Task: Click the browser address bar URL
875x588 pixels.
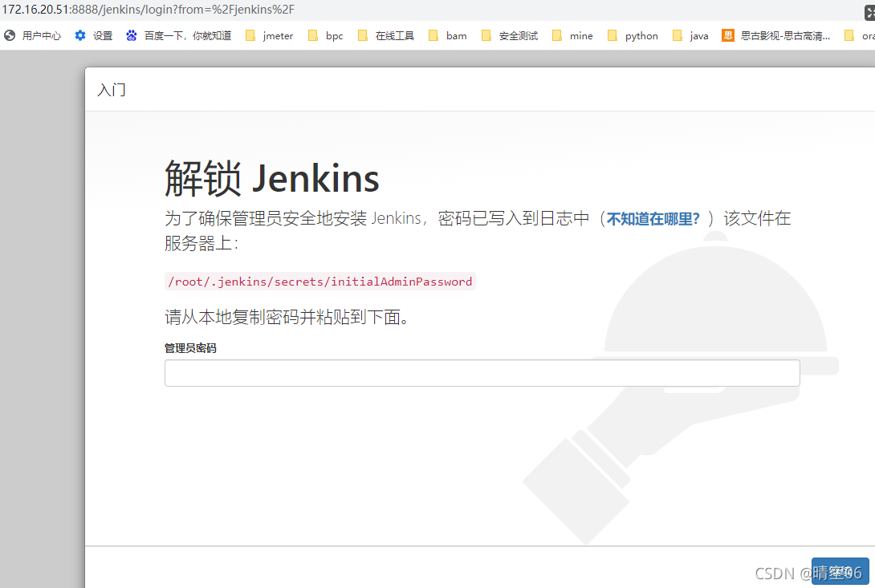Action: (149, 10)
